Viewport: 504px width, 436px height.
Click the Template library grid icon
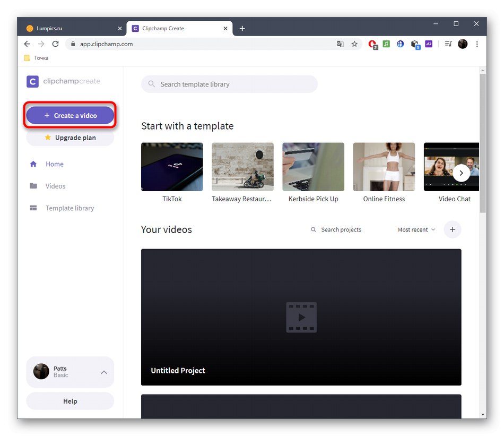coord(33,208)
